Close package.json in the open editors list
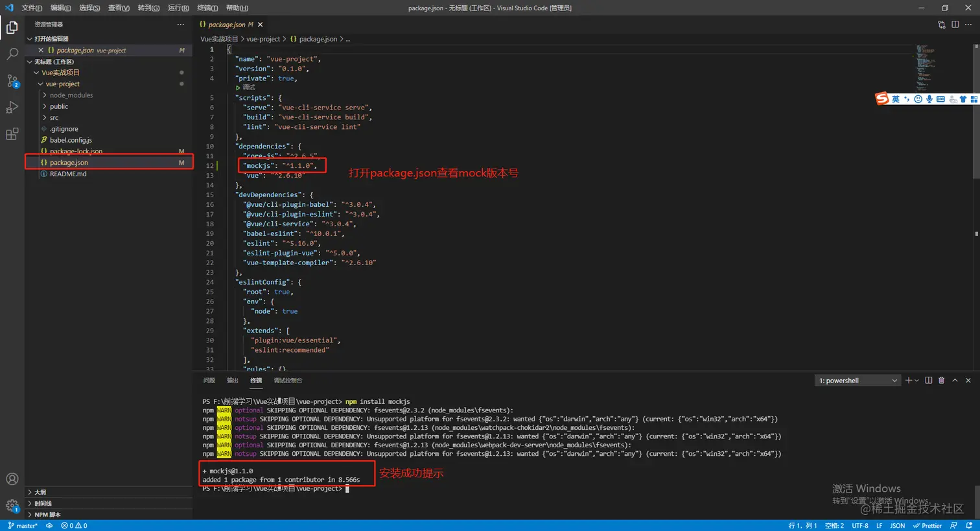 41,50
